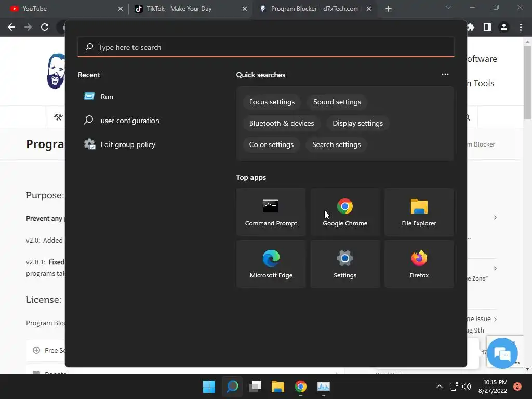Open Search settings quick search
Screen dimensions: 532x399
tap(336, 144)
